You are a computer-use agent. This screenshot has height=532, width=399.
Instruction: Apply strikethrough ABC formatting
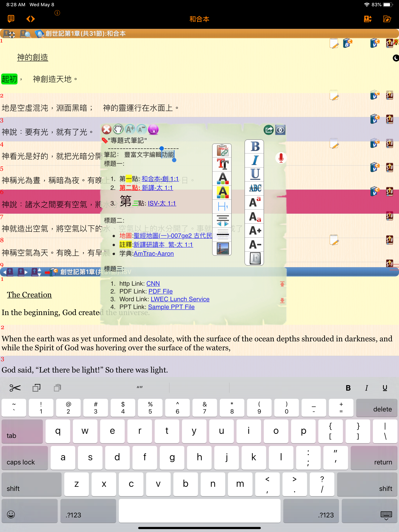click(255, 188)
